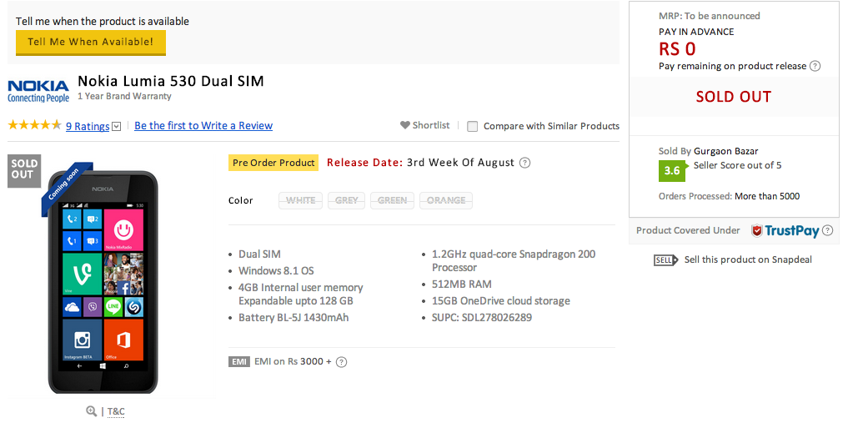Click the five-star rating icons
Image resolution: width=868 pixels, height=423 pixels.
click(x=34, y=125)
